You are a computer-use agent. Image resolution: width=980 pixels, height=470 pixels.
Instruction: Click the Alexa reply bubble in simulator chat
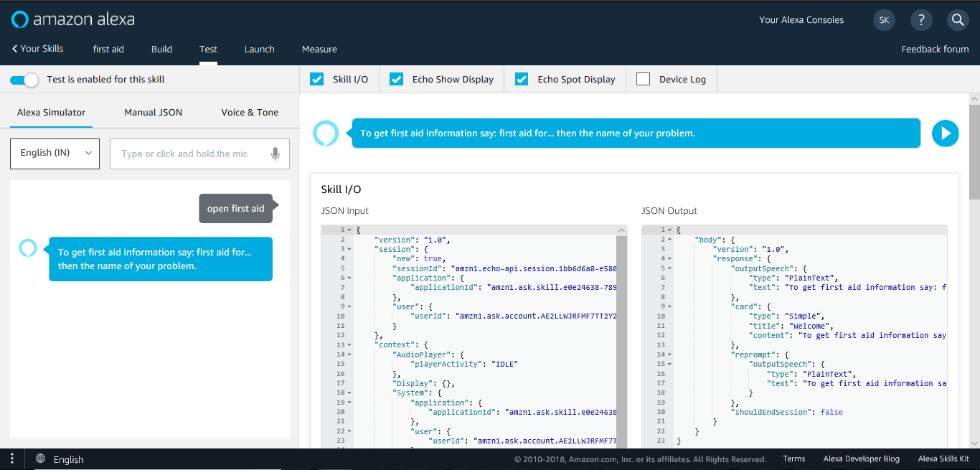[x=161, y=259]
